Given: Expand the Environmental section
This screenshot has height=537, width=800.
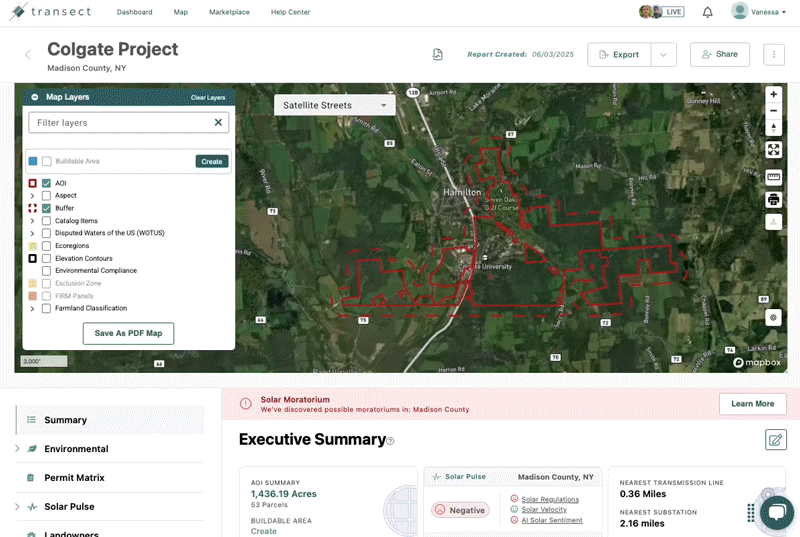Looking at the screenshot, I should 17,449.
